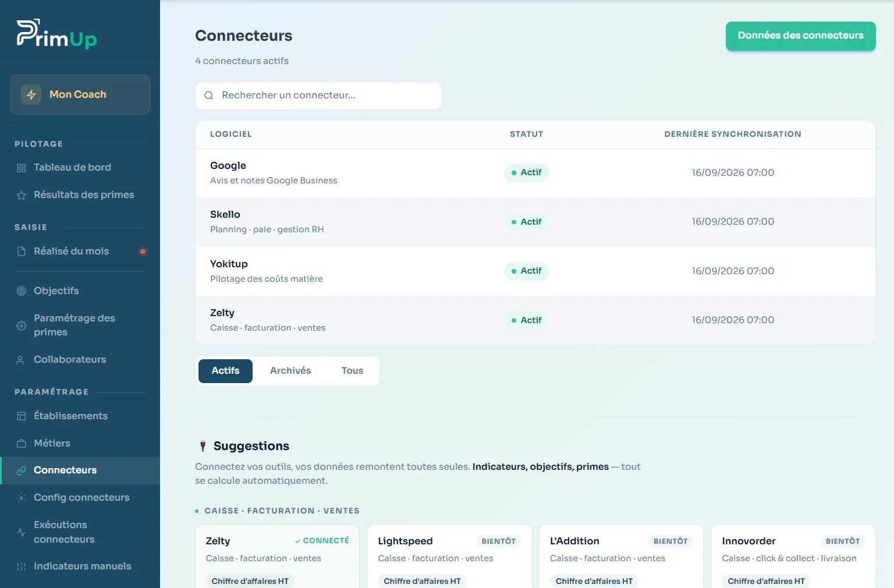Open the Zelty suggestion card
The width and height of the screenshot is (894, 588).
(277, 557)
